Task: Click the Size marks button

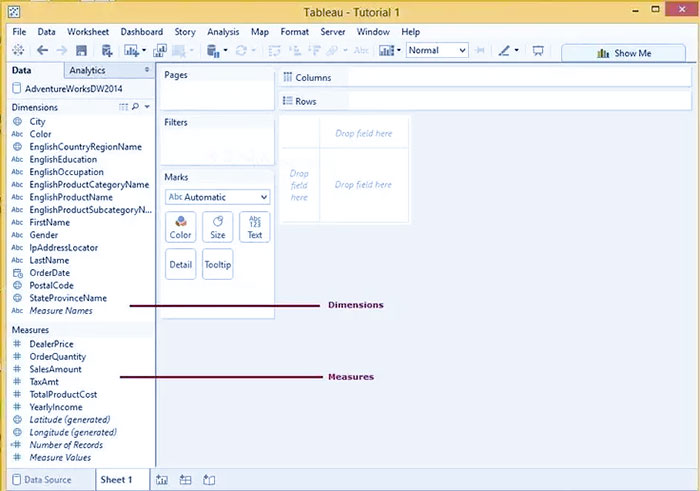Action: (217, 227)
